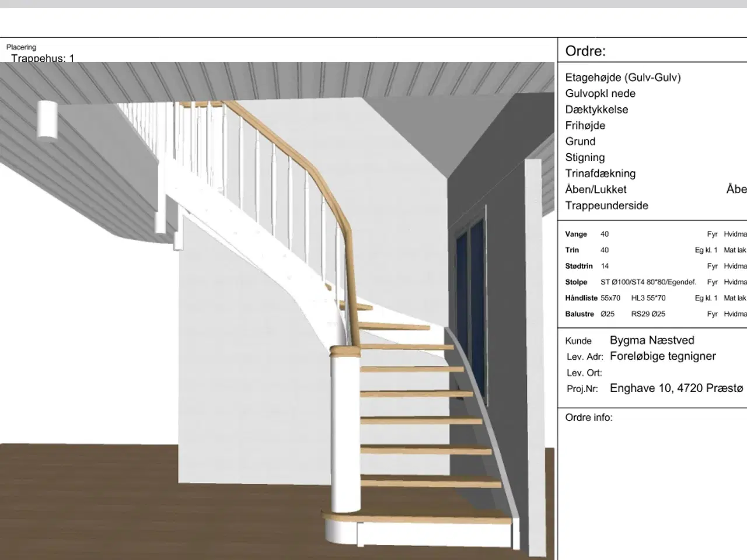This screenshot has height=560, width=747.
Task: Select the Åben/Lukket row
Action: coord(595,190)
